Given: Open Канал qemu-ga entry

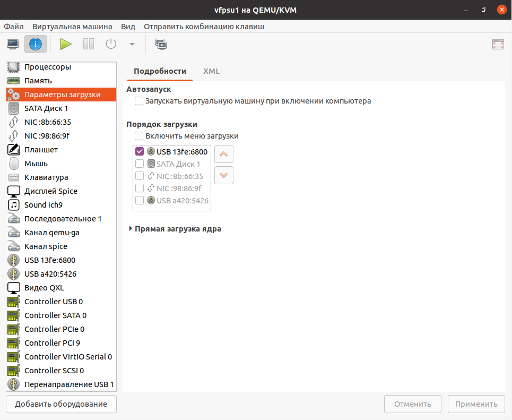Looking at the screenshot, I should (62, 233).
